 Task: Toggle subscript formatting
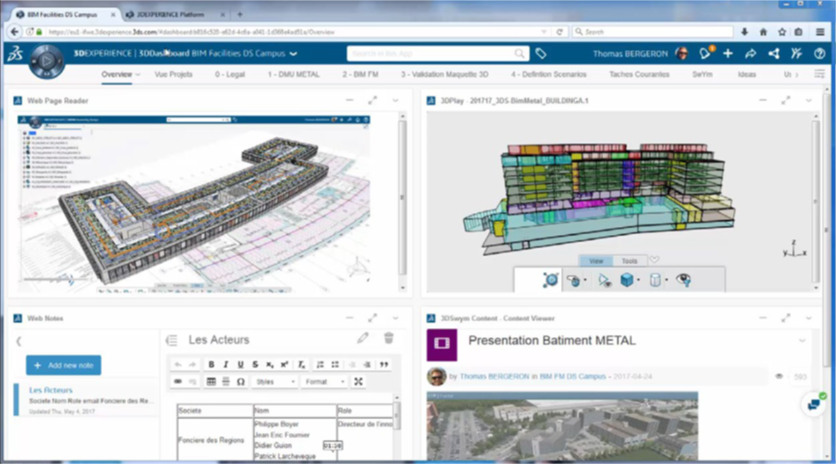click(x=270, y=364)
